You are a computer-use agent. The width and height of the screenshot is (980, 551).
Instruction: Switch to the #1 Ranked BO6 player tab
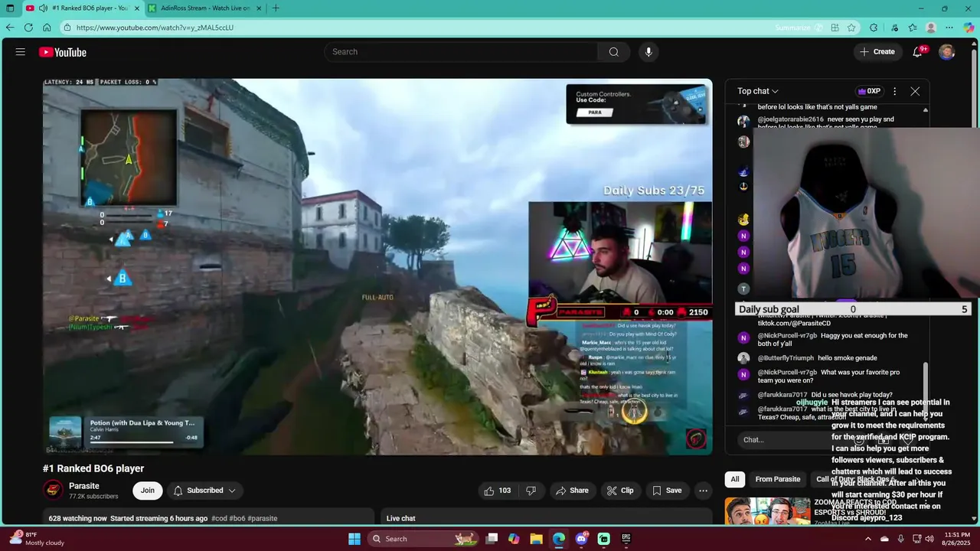click(x=82, y=8)
